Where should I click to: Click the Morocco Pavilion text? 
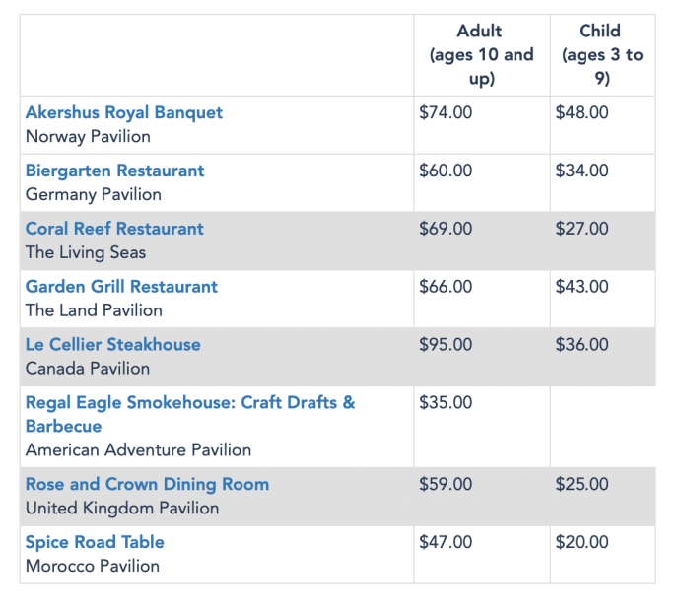click(x=92, y=566)
